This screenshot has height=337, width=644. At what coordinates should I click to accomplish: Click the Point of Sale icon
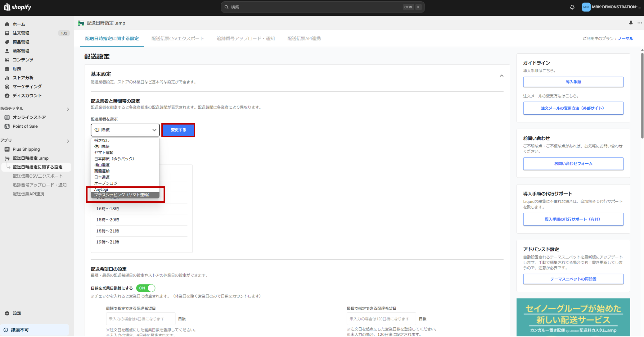tap(7, 126)
